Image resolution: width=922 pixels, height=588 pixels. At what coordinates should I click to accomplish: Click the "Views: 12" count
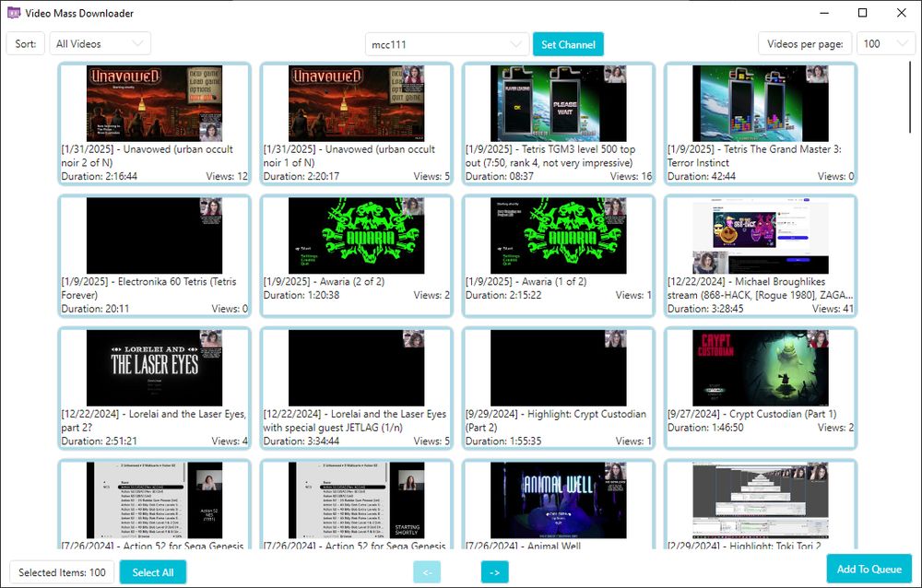click(x=227, y=176)
